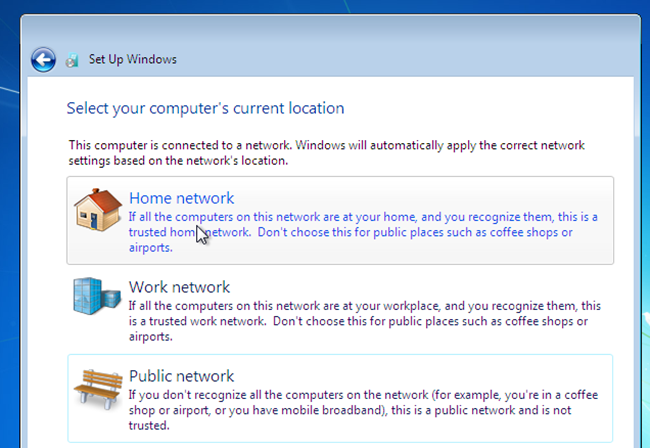Select the Home network heading
The height and width of the screenshot is (448, 650).
(x=181, y=198)
